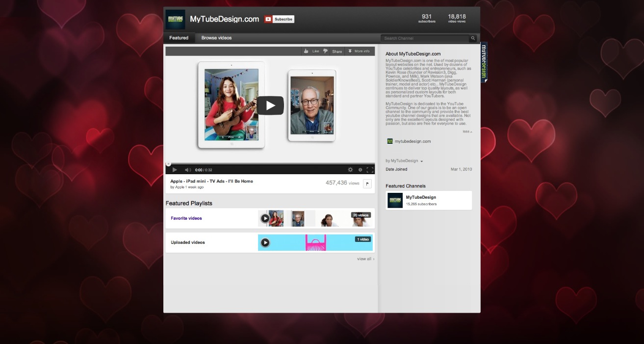Click the MyTubeDesign channel avatar logo
The width and height of the screenshot is (644, 344).
[175, 20]
